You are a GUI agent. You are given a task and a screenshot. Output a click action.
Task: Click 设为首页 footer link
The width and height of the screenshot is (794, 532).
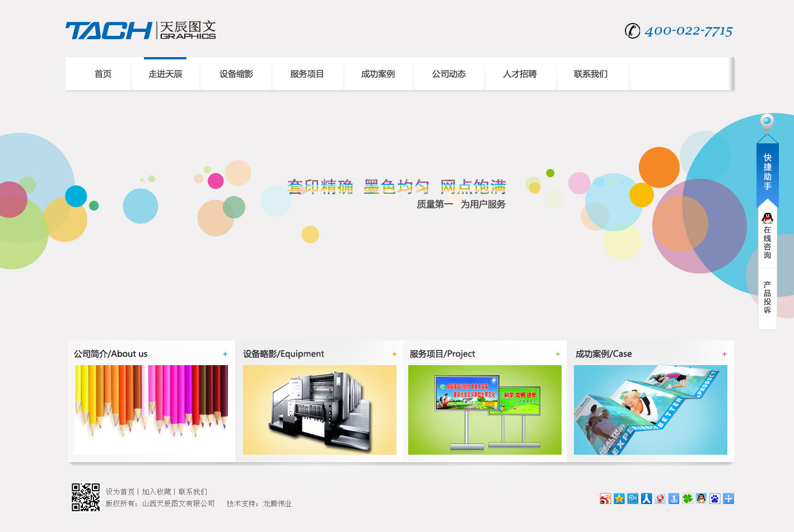120,492
